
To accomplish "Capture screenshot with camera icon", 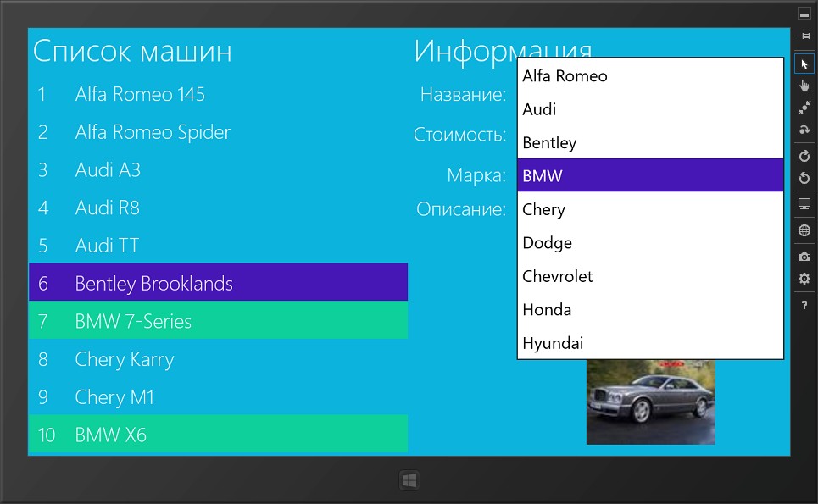I will (804, 257).
